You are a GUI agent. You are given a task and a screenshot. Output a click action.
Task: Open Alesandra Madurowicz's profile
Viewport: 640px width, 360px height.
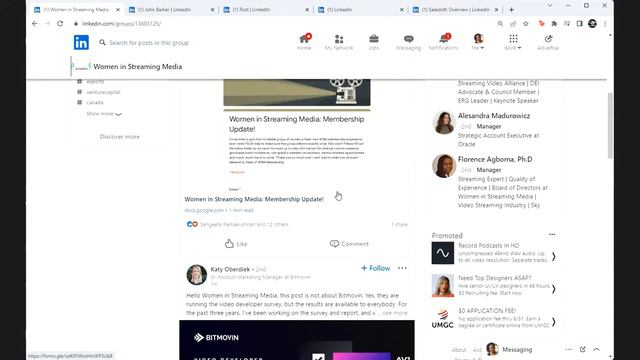[x=494, y=116]
